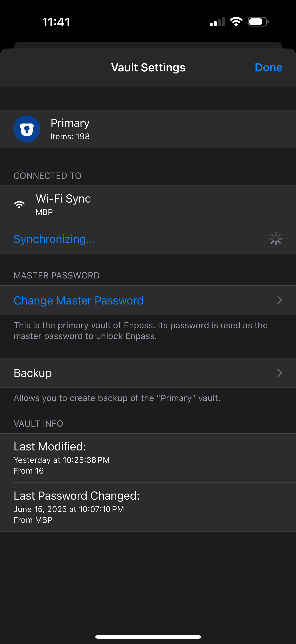This screenshot has width=296, height=644.
Task: Tap the Synchronizing... status text
Action: click(x=54, y=239)
